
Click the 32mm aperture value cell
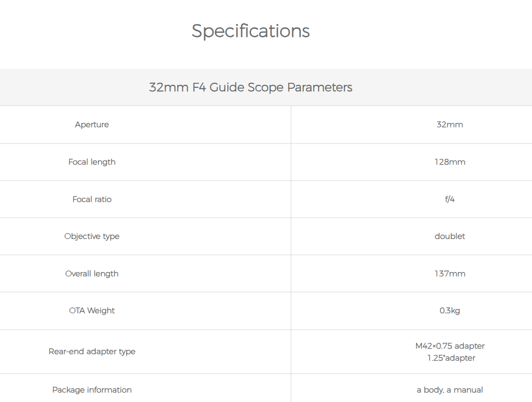449,125
